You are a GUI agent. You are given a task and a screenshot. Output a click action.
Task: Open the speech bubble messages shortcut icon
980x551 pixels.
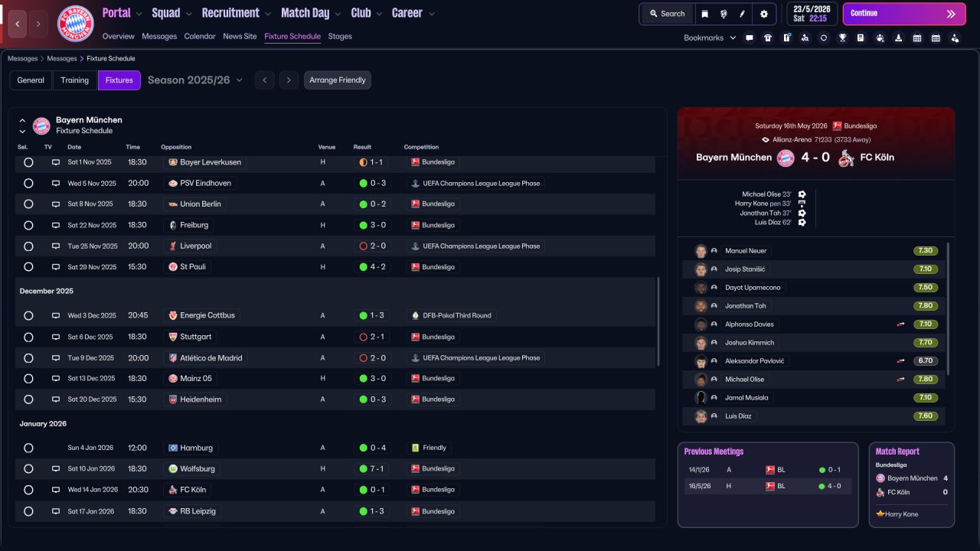750,37
